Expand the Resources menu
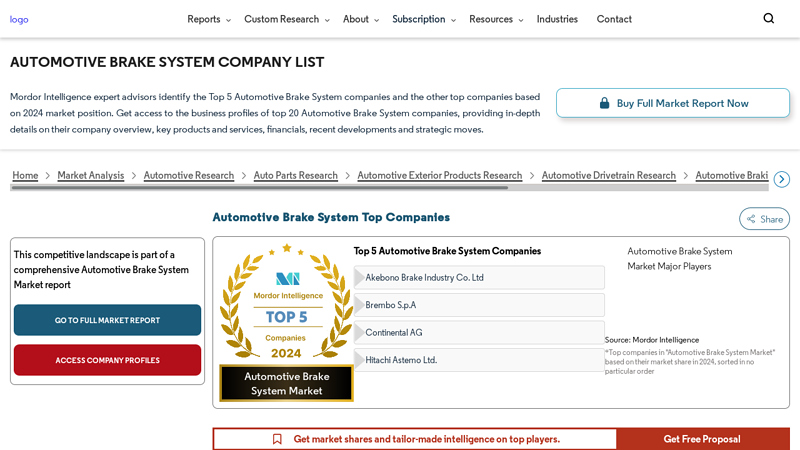Image resolution: width=800 pixels, height=450 pixels. (x=496, y=19)
